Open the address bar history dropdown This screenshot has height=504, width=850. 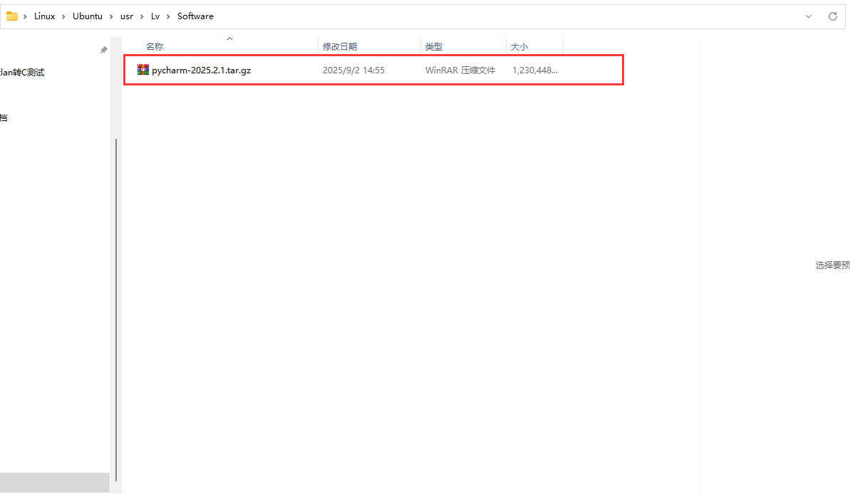[x=808, y=16]
